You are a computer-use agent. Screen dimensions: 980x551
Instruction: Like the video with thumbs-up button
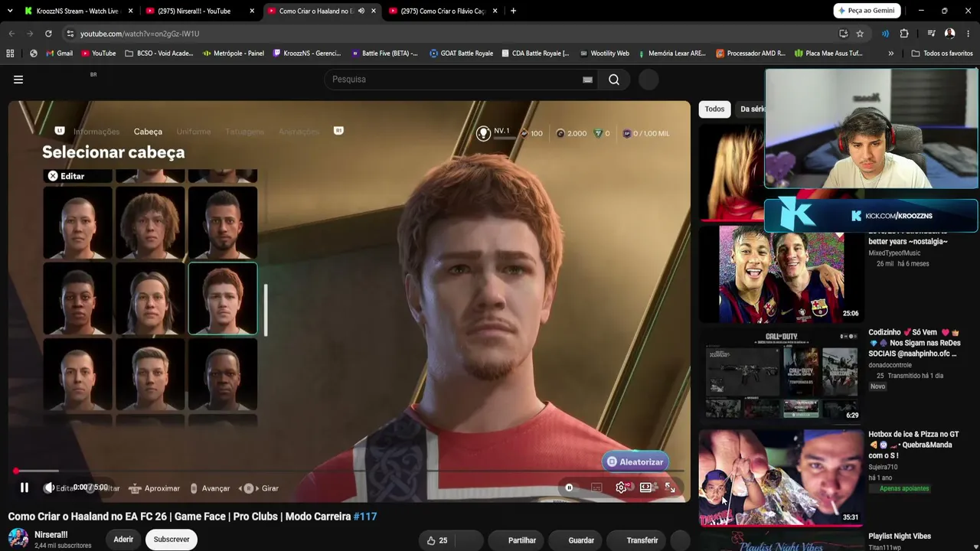pos(437,540)
